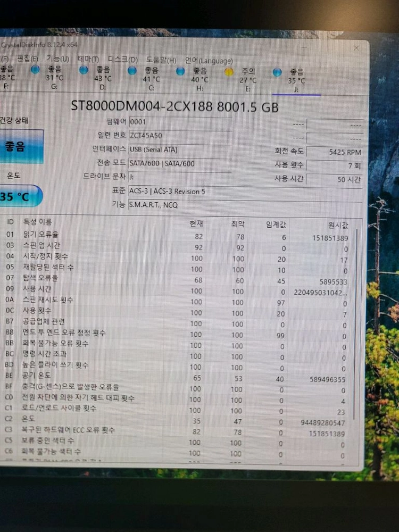Select the BF 충격(G-센스) 오류율 row
This screenshot has height=532, width=399.
click(x=178, y=388)
